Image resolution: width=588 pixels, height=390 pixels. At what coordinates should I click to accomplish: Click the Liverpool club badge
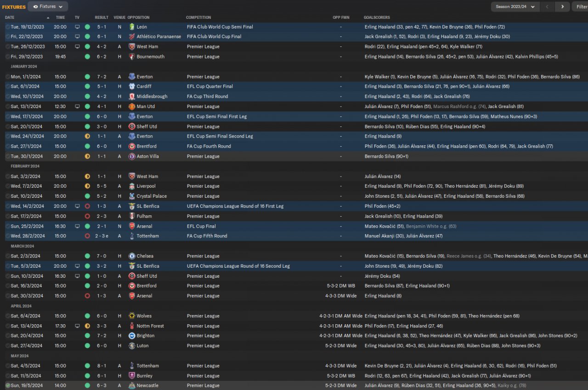click(132, 186)
